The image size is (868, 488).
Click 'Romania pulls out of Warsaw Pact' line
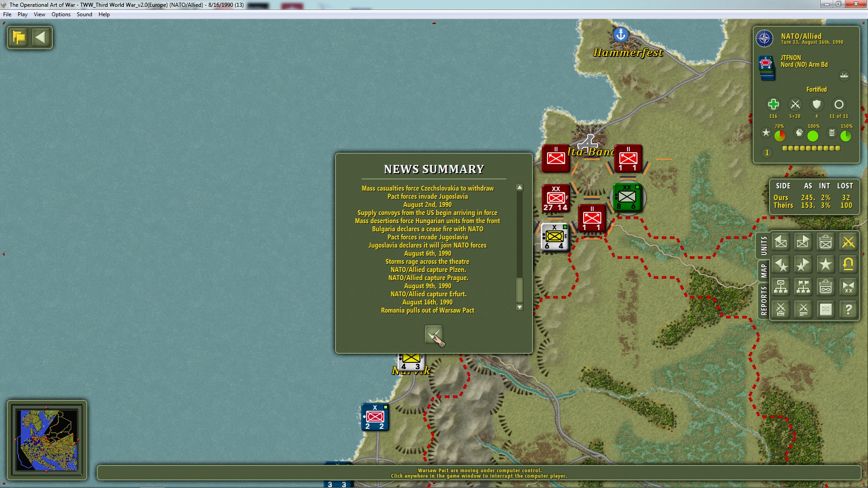(x=428, y=310)
